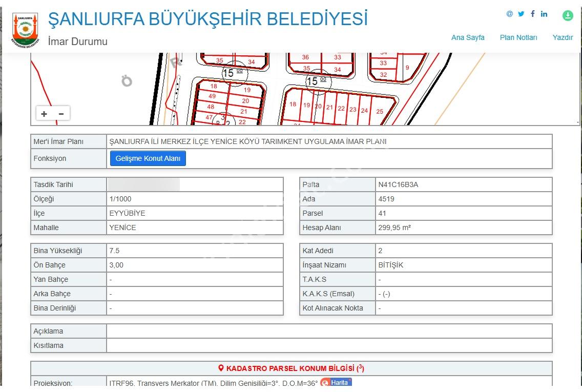Zoom out the map with minus button
This screenshot has width=582, height=392.
click(61, 114)
